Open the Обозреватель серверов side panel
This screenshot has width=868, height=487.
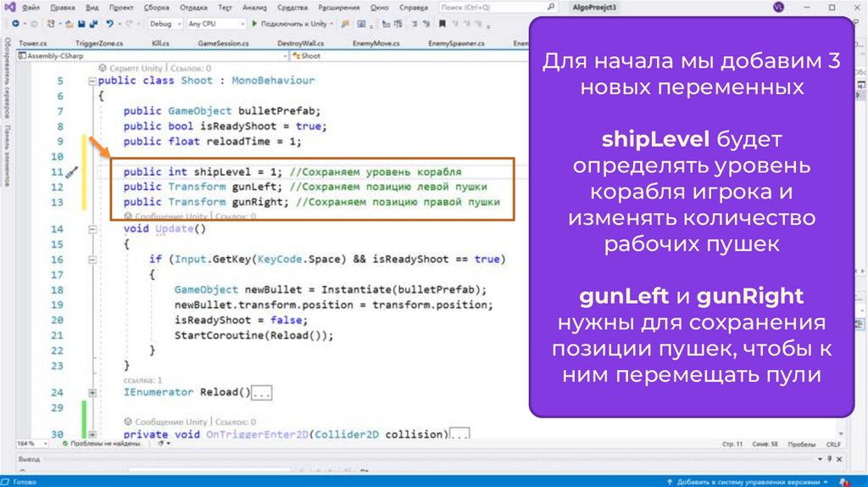coord(7,77)
